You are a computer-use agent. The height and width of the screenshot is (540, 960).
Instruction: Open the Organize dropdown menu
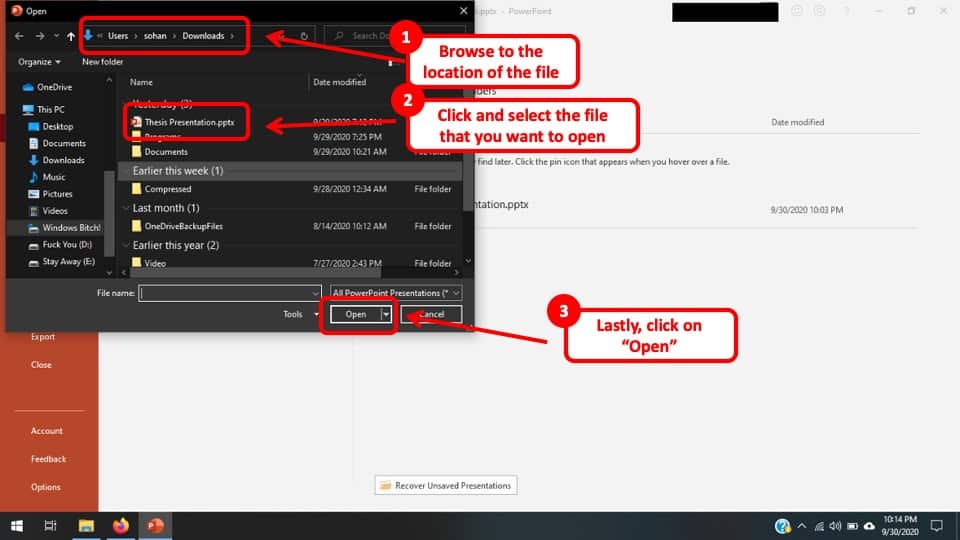click(x=39, y=62)
